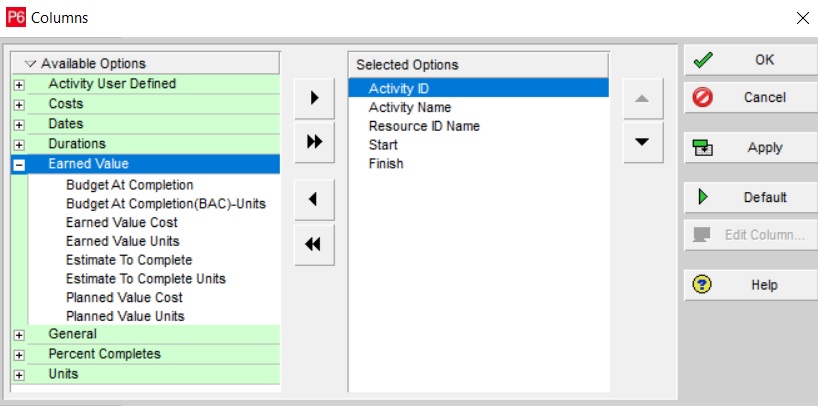Click the Durations group label
The image size is (818, 406).
click(x=77, y=144)
